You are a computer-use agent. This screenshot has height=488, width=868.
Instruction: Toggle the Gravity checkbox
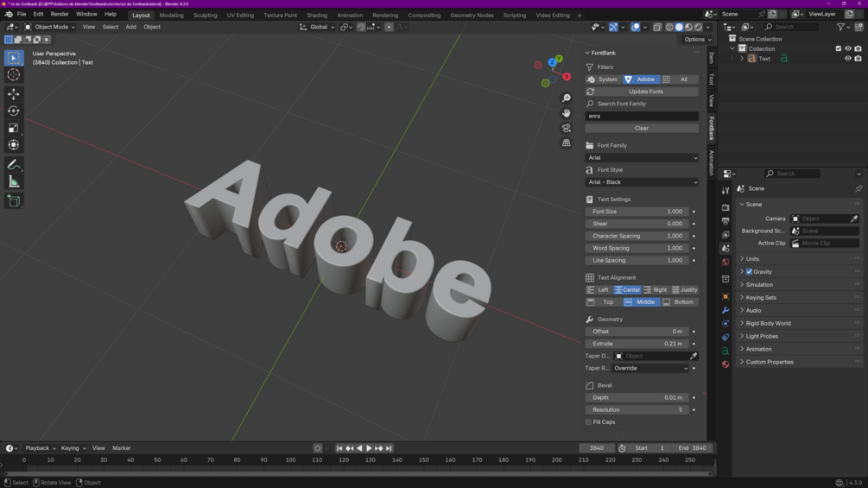[x=749, y=272]
